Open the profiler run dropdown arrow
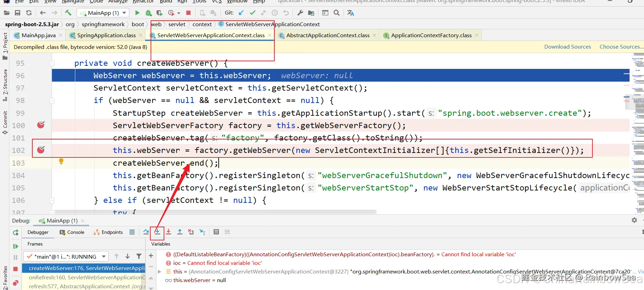Viewport: 644px width, 290px height. 179,13
